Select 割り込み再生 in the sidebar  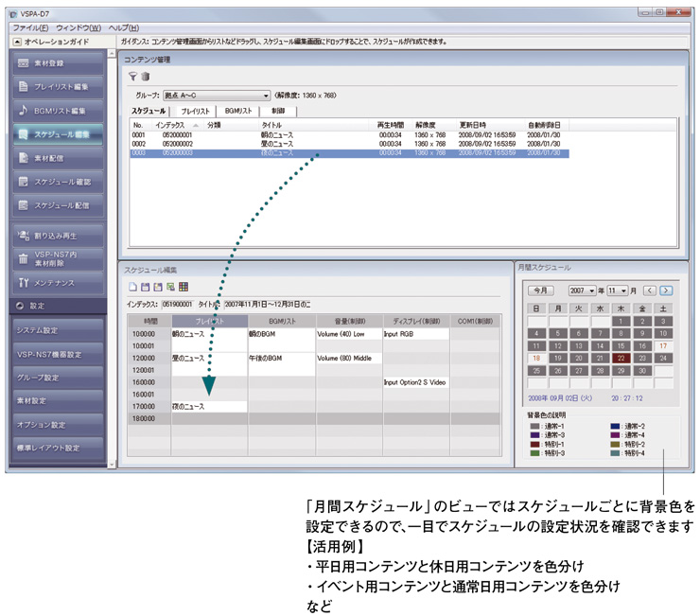click(60, 235)
